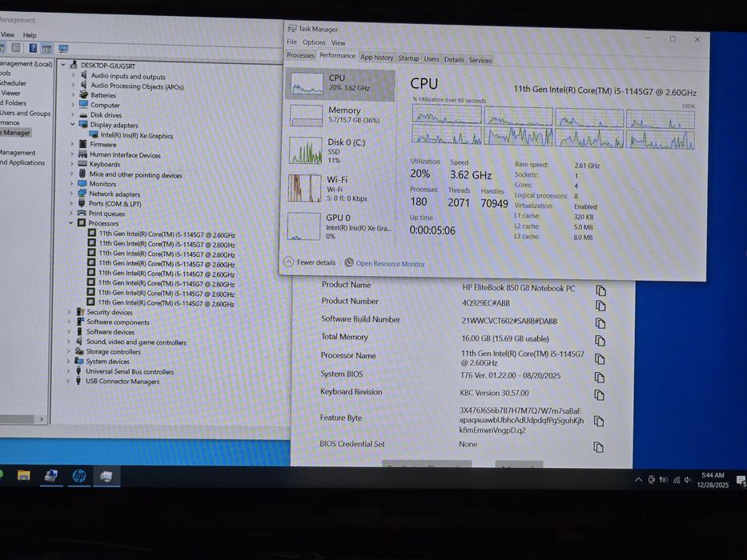Viewport: 747px width, 560px height.
Task: Show the Wi-Fi performance panel
Action: tap(340, 188)
